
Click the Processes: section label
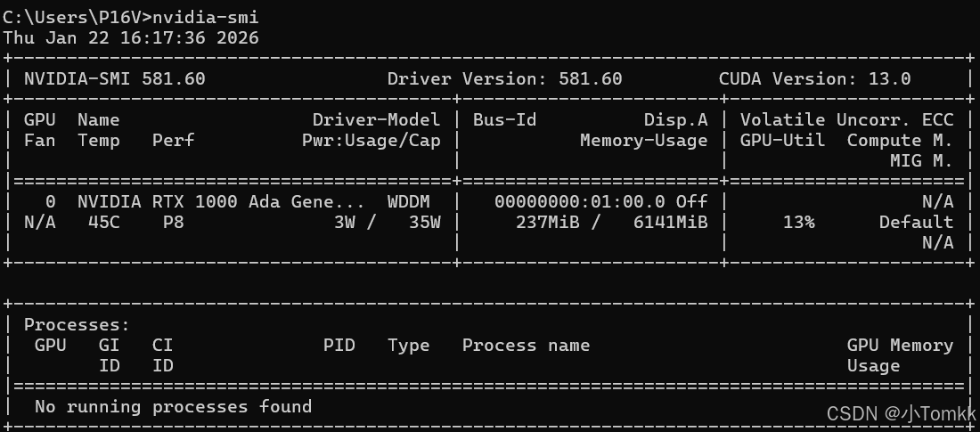point(77,324)
